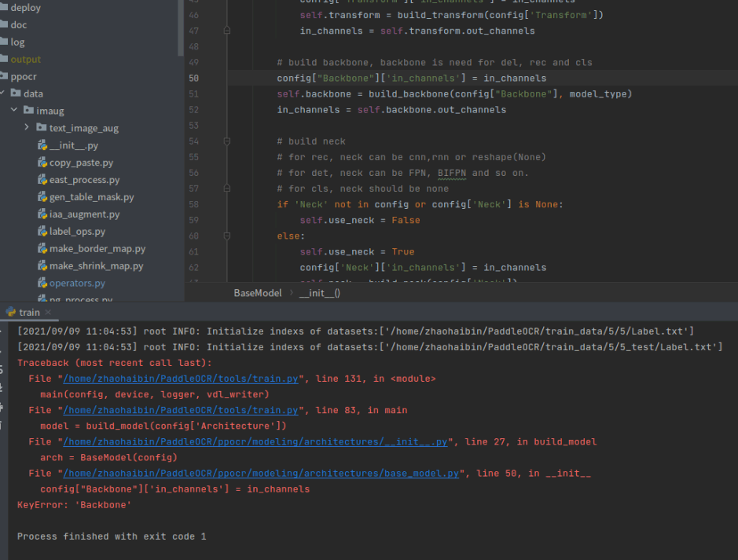The width and height of the screenshot is (738, 560).
Task: Toggle code fold marker at line 60
Action: coord(227,236)
